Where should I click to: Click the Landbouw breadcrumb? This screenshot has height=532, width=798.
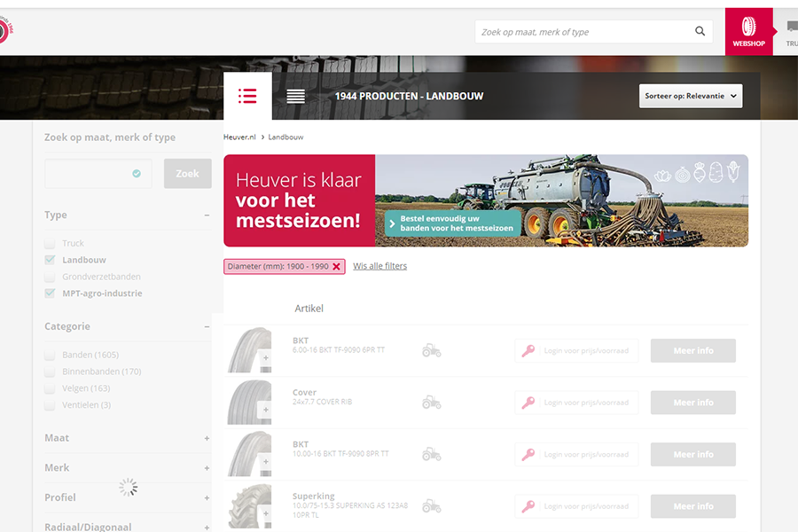click(x=286, y=137)
